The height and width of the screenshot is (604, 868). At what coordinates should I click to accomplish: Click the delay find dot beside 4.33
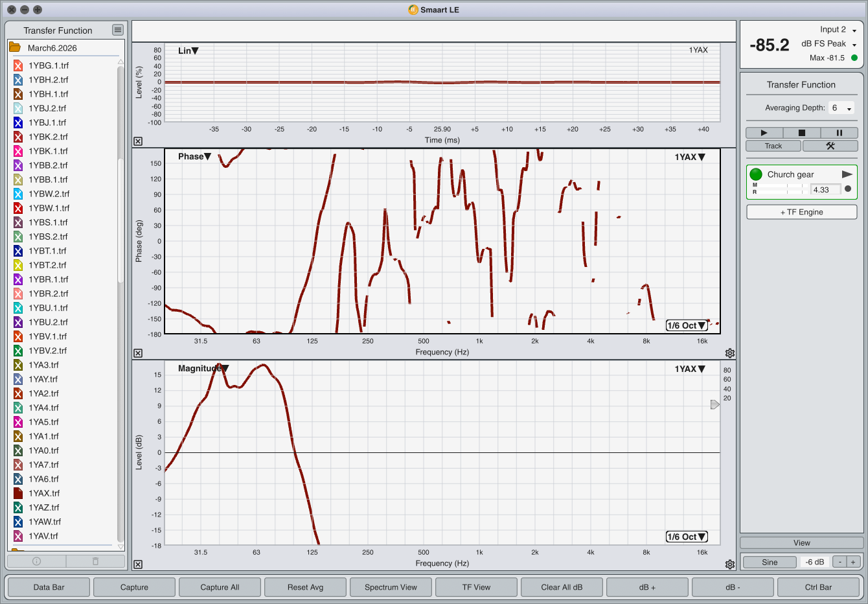(x=848, y=189)
